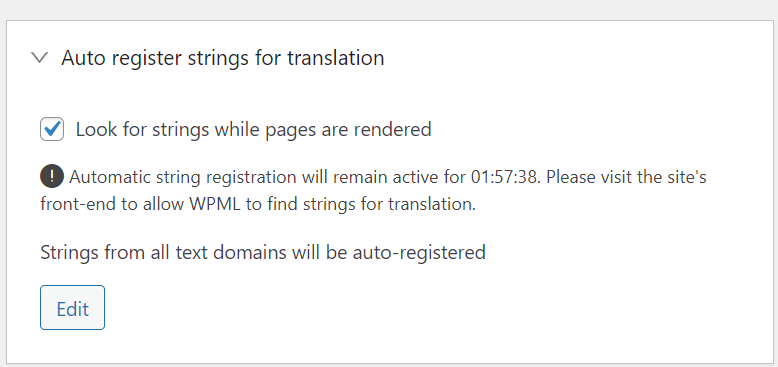Open the Edit text domains button
Screen dimensions: 778x367
[72, 307]
